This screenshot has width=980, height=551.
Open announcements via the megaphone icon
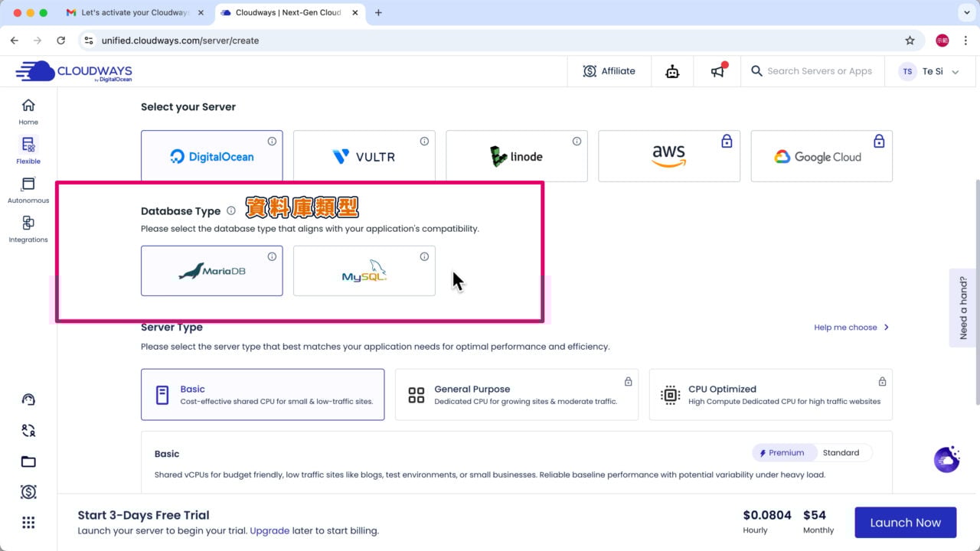(717, 70)
